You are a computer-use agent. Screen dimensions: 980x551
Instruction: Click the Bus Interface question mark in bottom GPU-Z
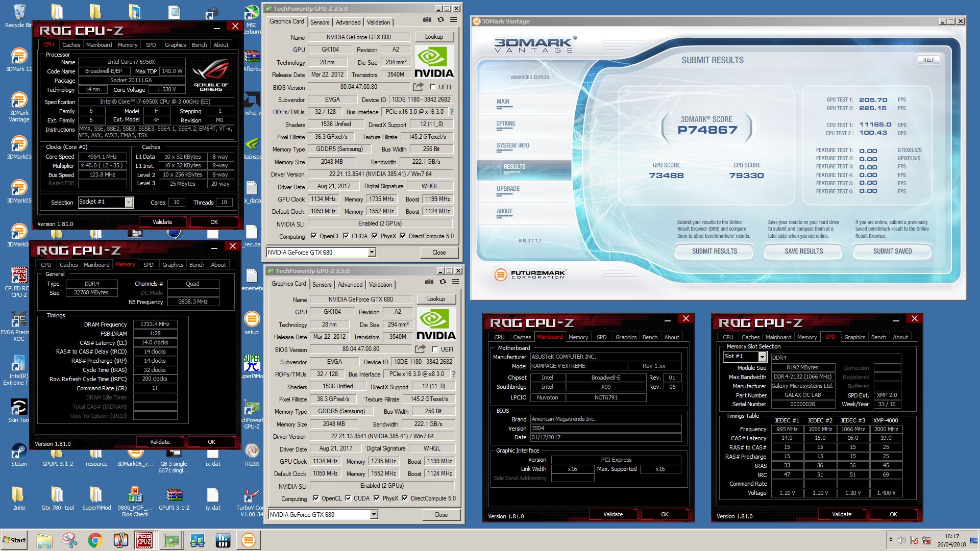click(453, 374)
